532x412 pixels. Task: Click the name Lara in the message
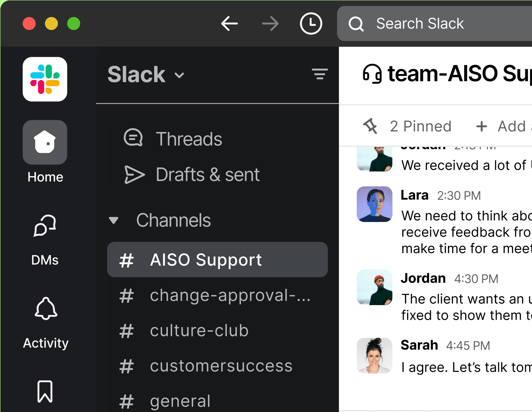415,195
